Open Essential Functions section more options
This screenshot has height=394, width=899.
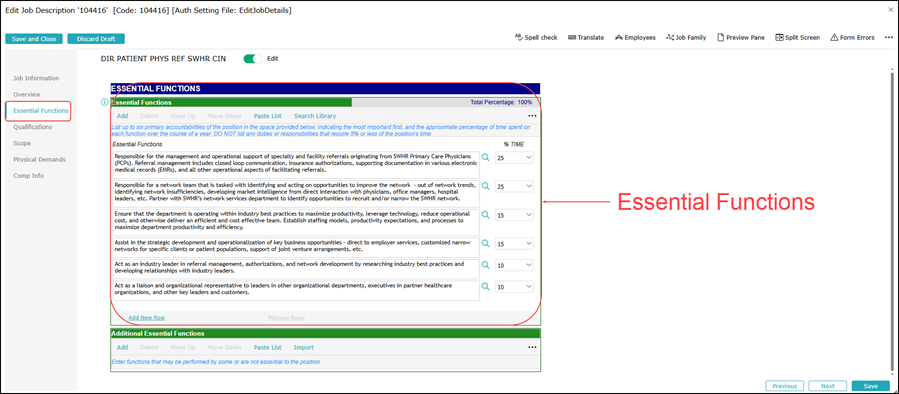pyautogui.click(x=532, y=116)
